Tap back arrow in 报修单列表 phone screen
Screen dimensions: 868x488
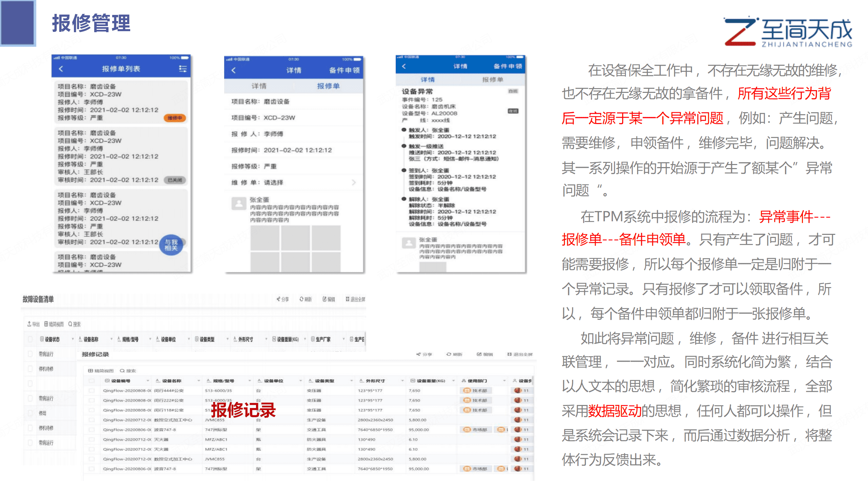tap(61, 69)
